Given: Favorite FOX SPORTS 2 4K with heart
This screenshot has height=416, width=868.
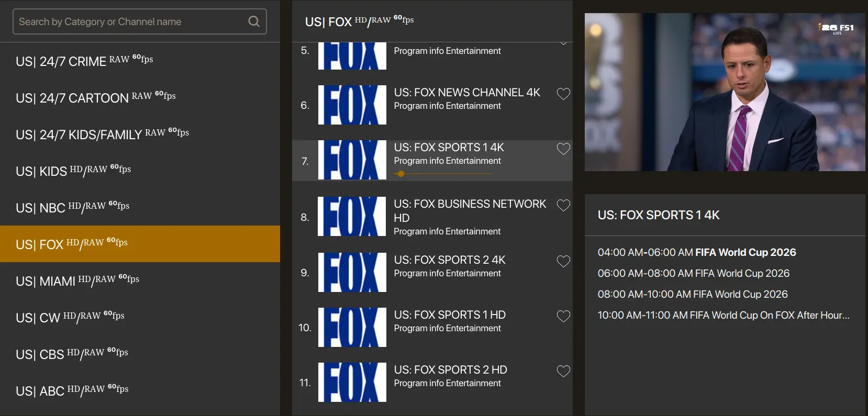Looking at the screenshot, I should (563, 261).
